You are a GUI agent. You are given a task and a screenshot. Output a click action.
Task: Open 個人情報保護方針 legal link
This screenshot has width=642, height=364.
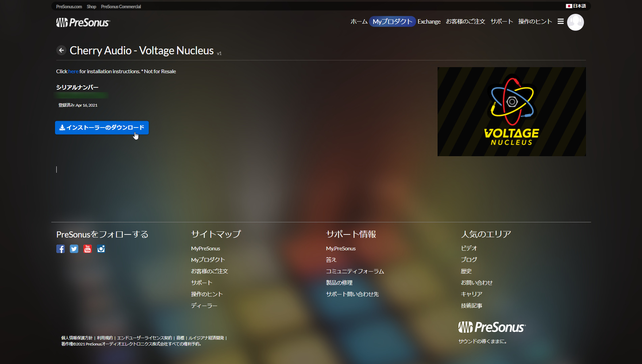pos(77,338)
